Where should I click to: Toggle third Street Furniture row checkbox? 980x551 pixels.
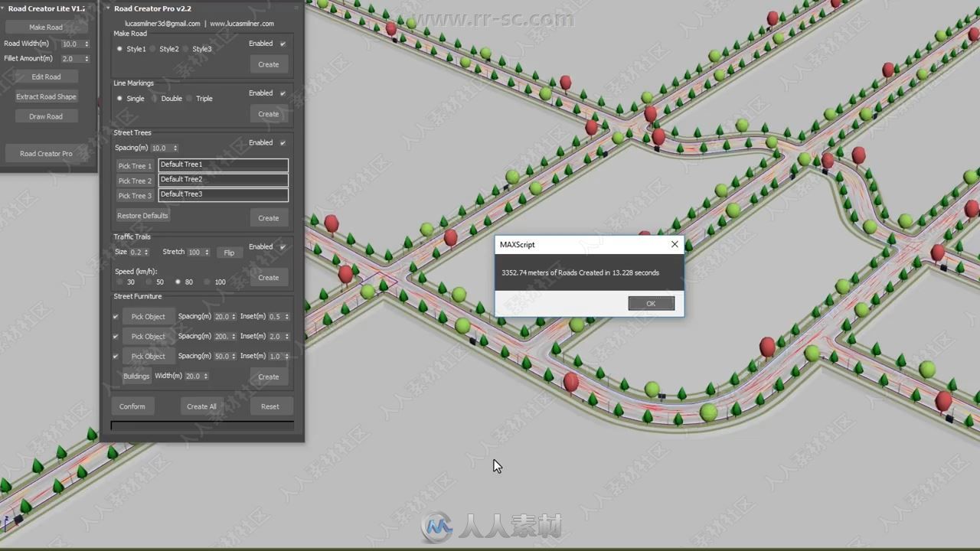[116, 357]
